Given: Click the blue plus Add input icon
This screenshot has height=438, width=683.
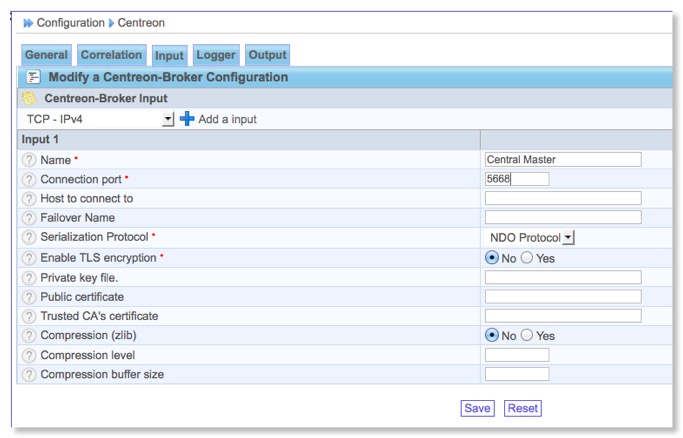Looking at the screenshot, I should [187, 119].
